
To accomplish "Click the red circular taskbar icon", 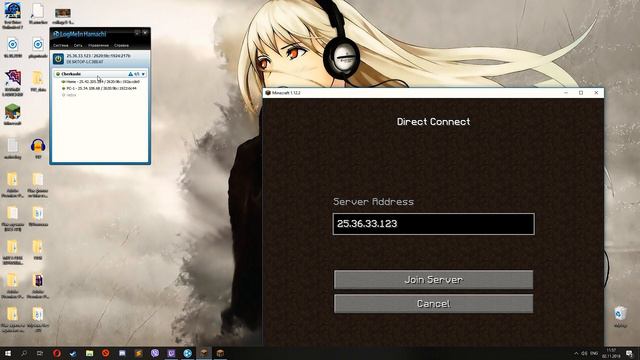I will pyautogui.click(x=106, y=353).
